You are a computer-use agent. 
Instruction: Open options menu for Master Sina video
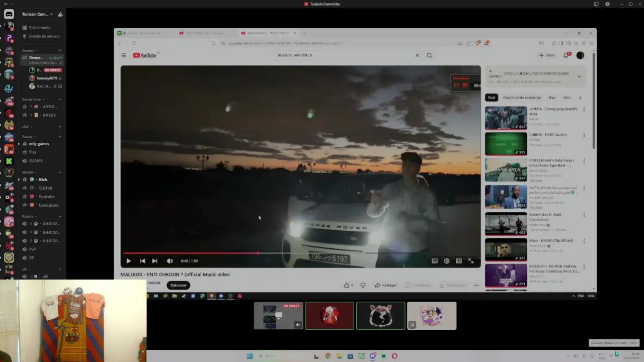[584, 215]
